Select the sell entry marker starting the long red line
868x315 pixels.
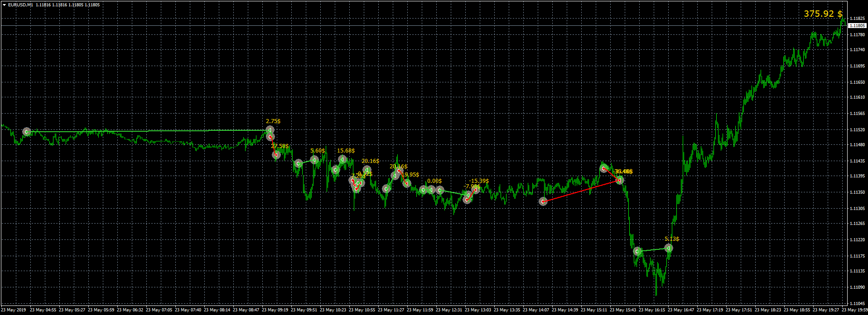click(x=543, y=201)
